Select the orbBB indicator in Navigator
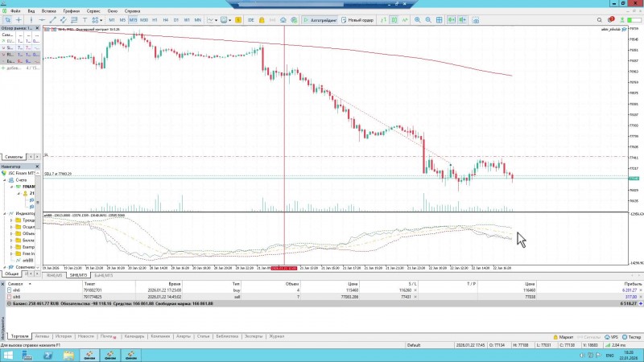The width and height of the screenshot is (644, 362). pyautogui.click(x=27, y=260)
